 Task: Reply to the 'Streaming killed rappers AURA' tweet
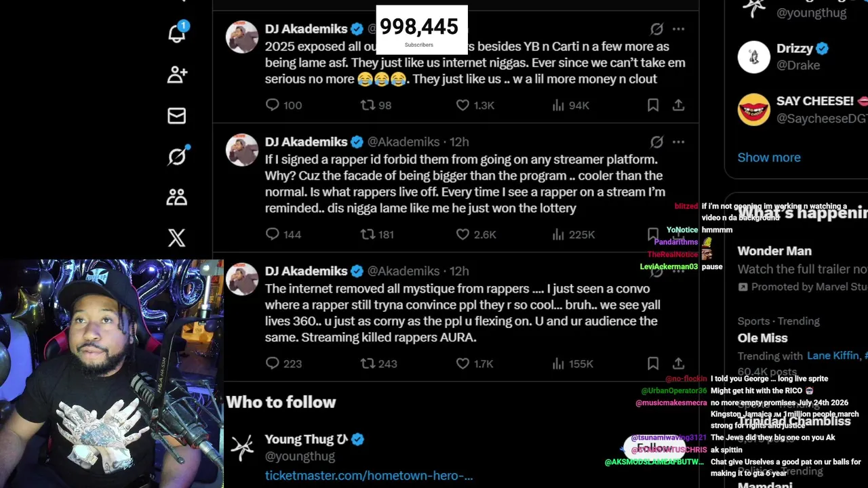coord(273,363)
